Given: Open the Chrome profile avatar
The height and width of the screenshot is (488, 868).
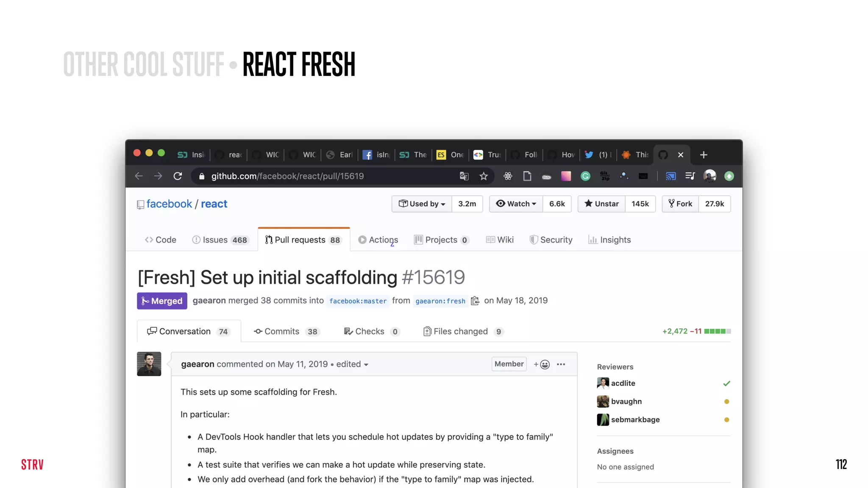Looking at the screenshot, I should click(709, 176).
